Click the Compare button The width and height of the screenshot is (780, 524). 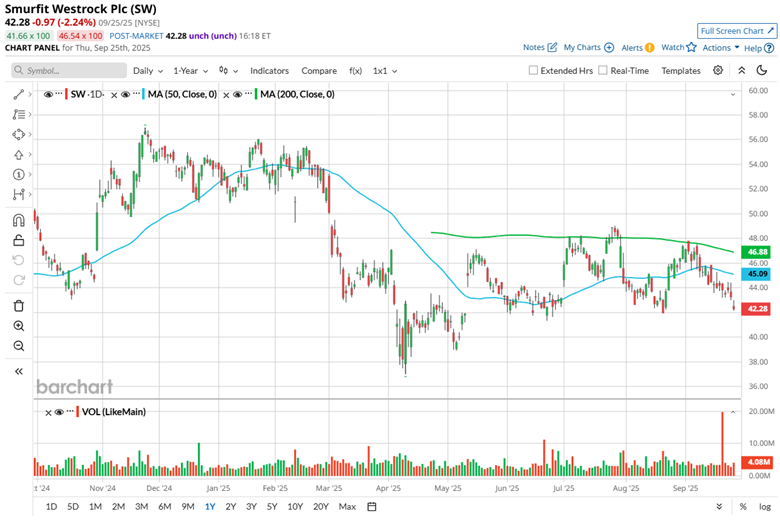point(319,71)
